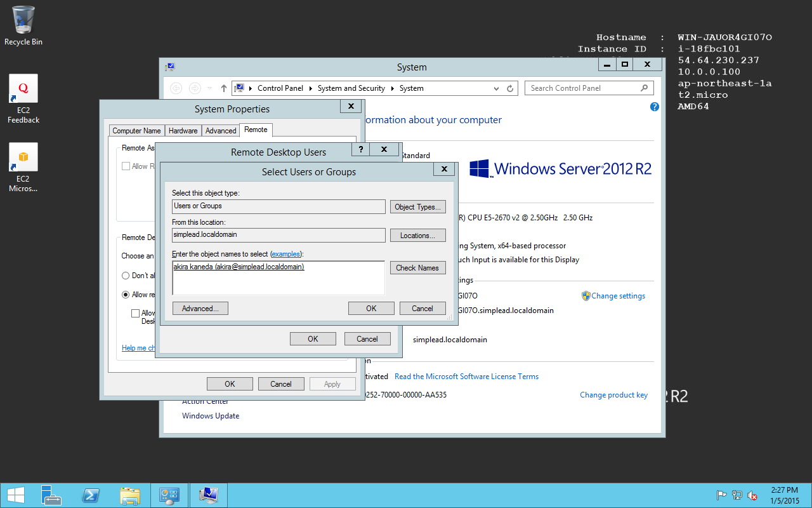Expand the Control Panel breadcrumb chevron
The height and width of the screenshot is (508, 812).
[252, 88]
